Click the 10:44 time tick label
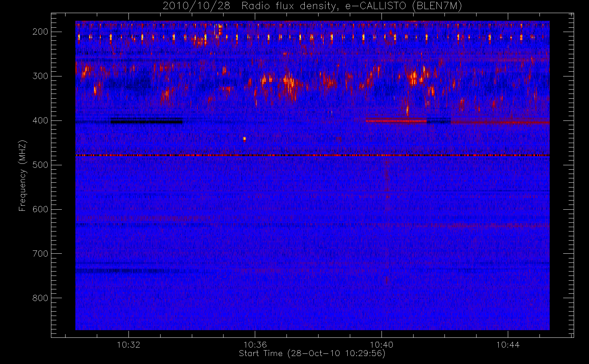The width and height of the screenshot is (589, 364). coord(508,344)
